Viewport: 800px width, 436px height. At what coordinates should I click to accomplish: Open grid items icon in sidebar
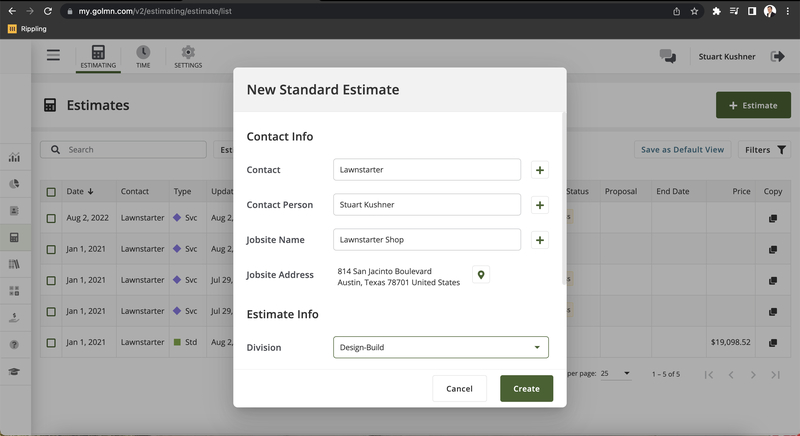pyautogui.click(x=14, y=291)
